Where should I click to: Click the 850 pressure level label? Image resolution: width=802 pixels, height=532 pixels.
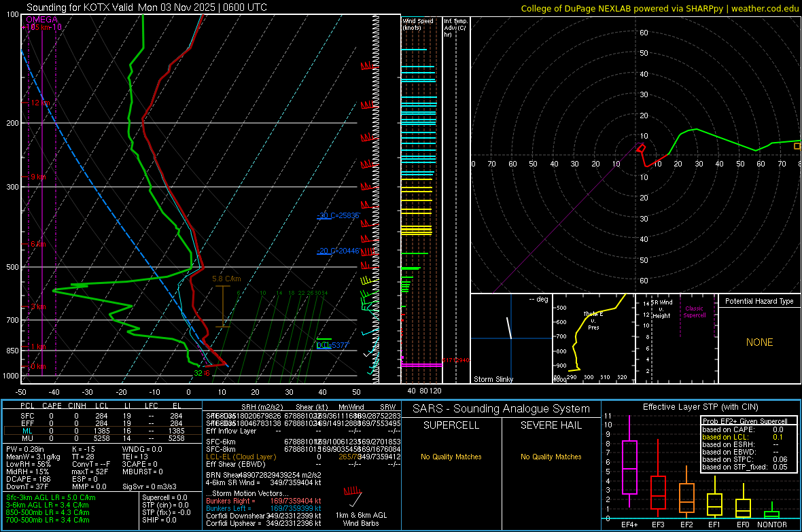12,351
